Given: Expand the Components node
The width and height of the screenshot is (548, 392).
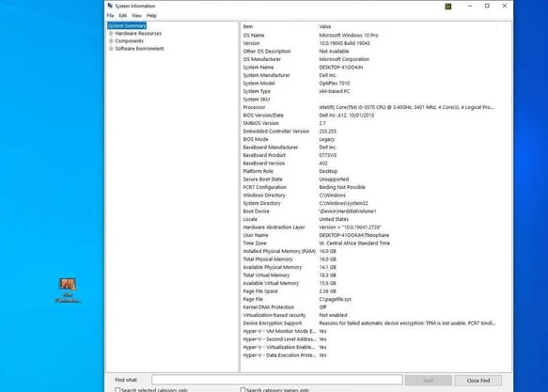Looking at the screenshot, I should coord(111,40).
